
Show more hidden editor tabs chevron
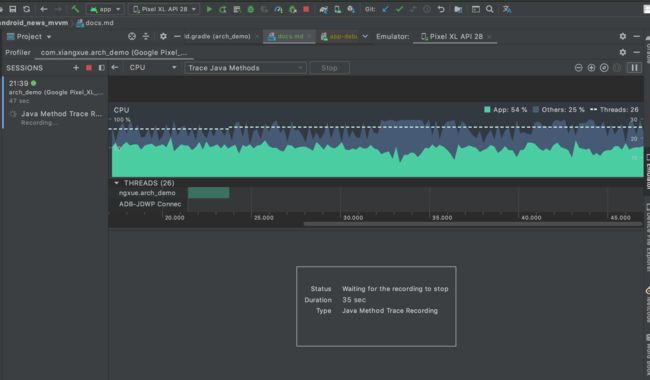(x=365, y=36)
